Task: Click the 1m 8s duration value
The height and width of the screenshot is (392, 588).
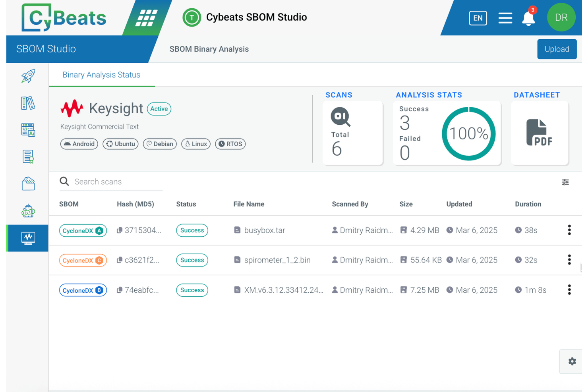Action: tap(536, 290)
